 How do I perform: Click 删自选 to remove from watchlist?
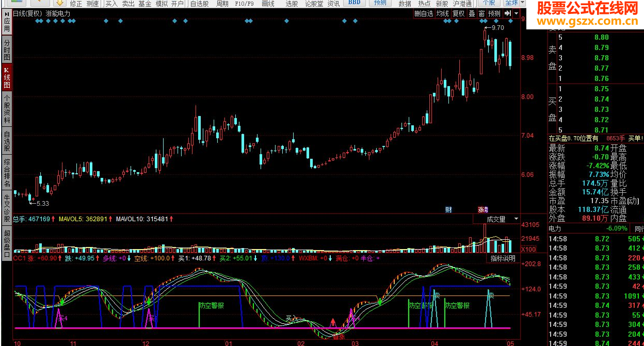(x=424, y=14)
